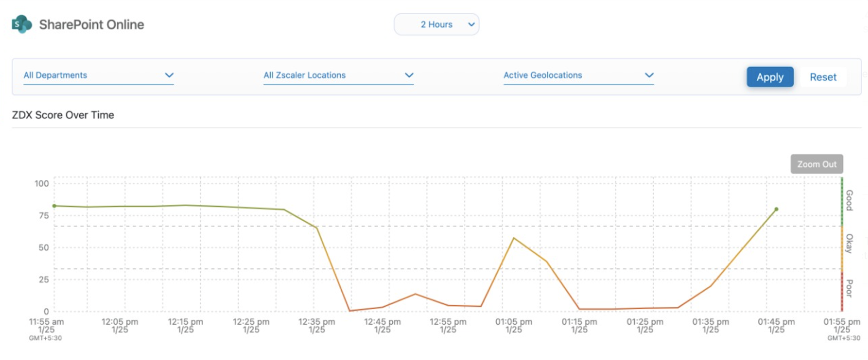This screenshot has height=360, width=868.
Task: Click the 12:35 pm x-axis label
Action: coord(317,325)
